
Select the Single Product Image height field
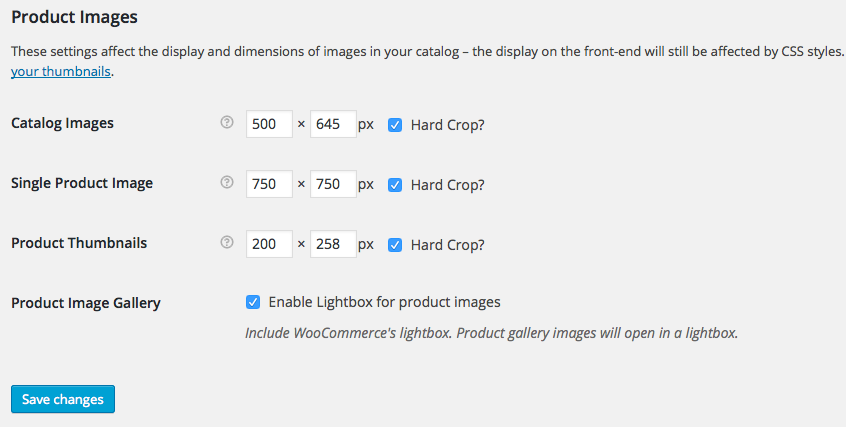(x=333, y=184)
